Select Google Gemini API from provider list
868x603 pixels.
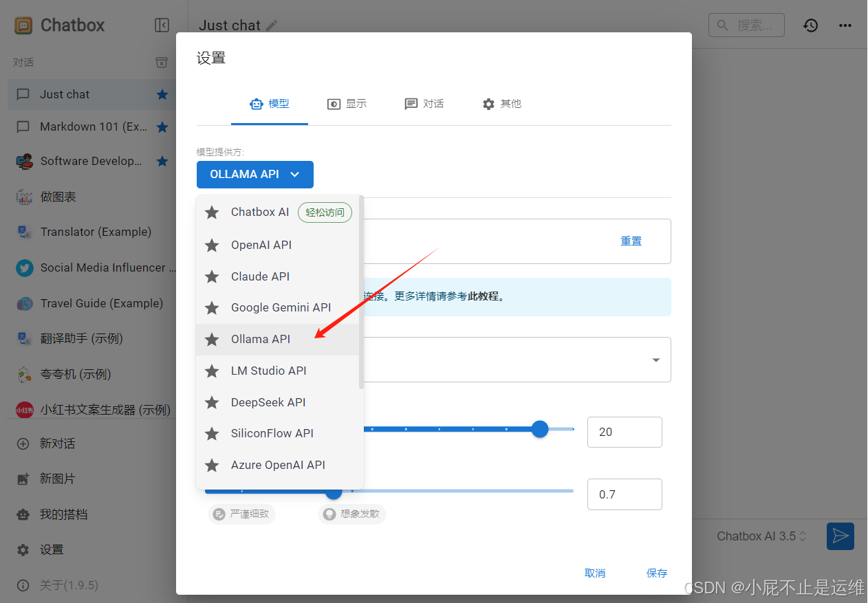pos(278,307)
